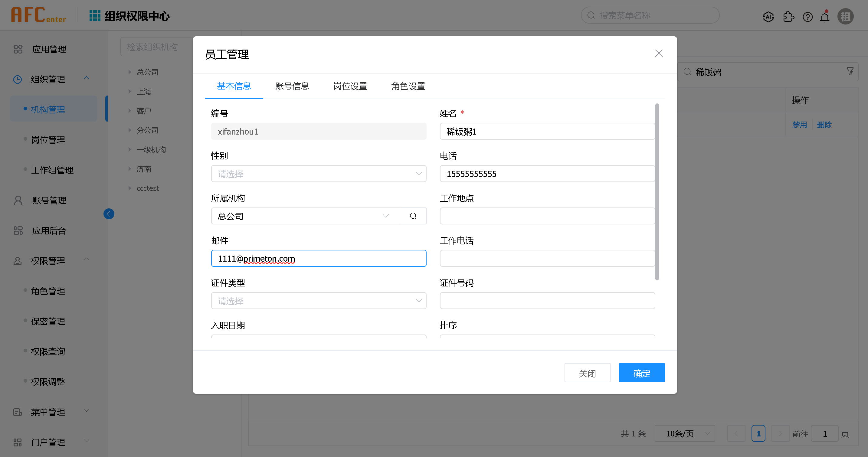Click the sidebar collapse arrow button
The width and height of the screenshot is (868, 457).
point(109,214)
